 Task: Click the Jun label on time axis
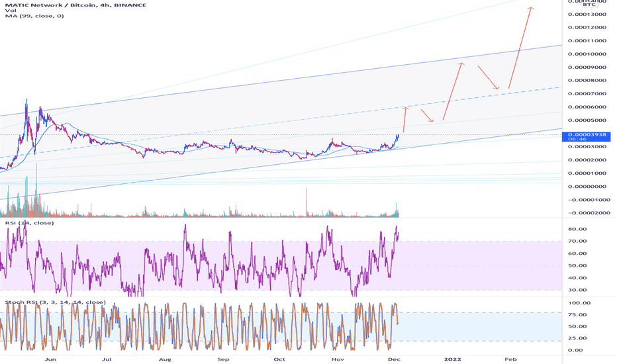pyautogui.click(x=50, y=359)
